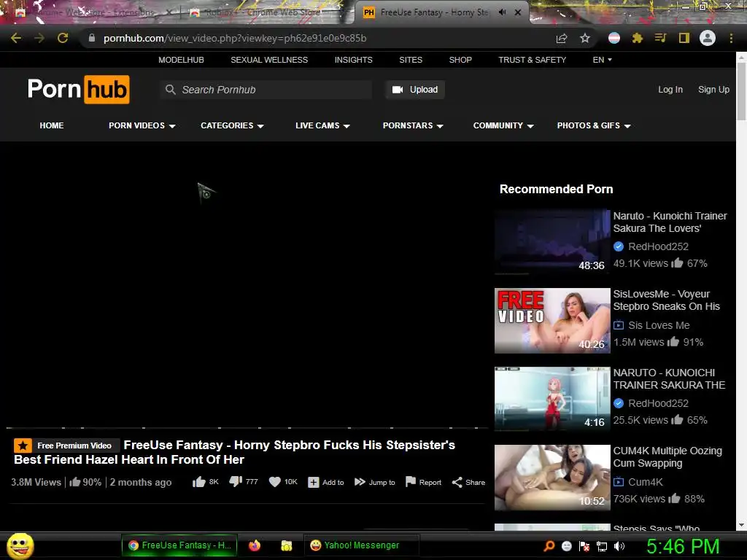747x560 pixels.
Task: Reload the page with the refresh icon
Action: pyautogui.click(x=63, y=38)
